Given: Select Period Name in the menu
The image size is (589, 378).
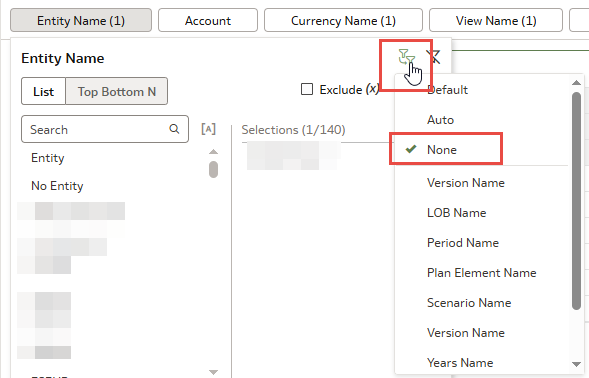Looking at the screenshot, I should tap(463, 243).
